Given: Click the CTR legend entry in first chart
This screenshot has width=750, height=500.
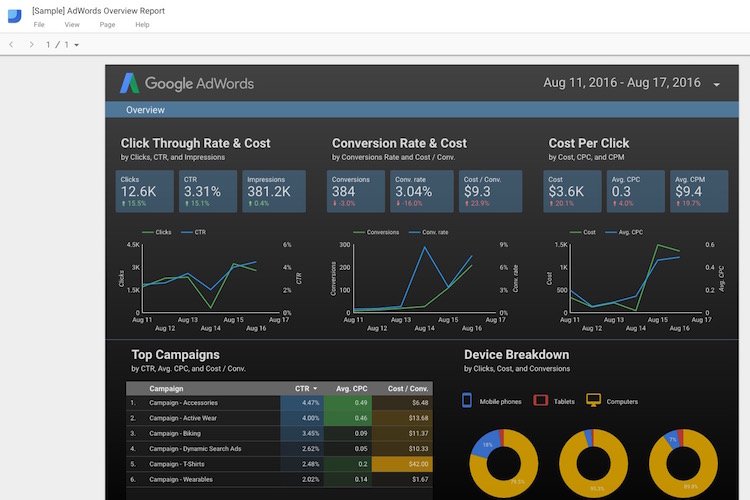Looking at the screenshot, I should [x=194, y=232].
